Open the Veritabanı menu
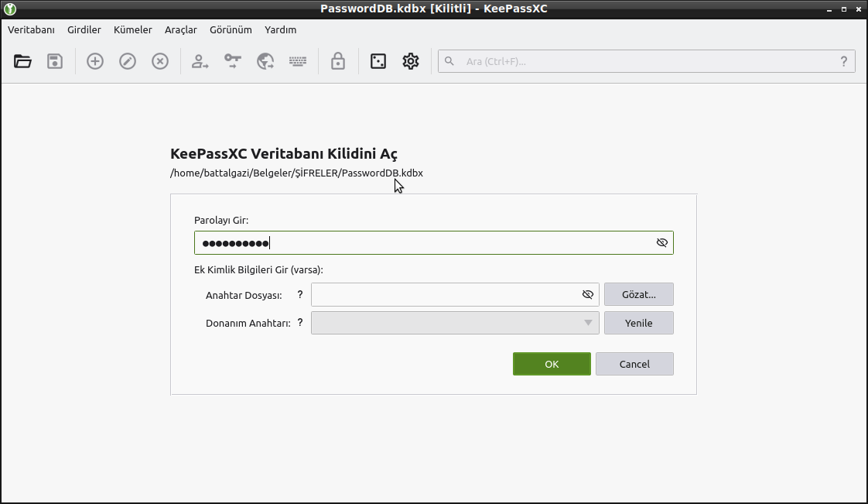The width and height of the screenshot is (868, 504). (31, 30)
